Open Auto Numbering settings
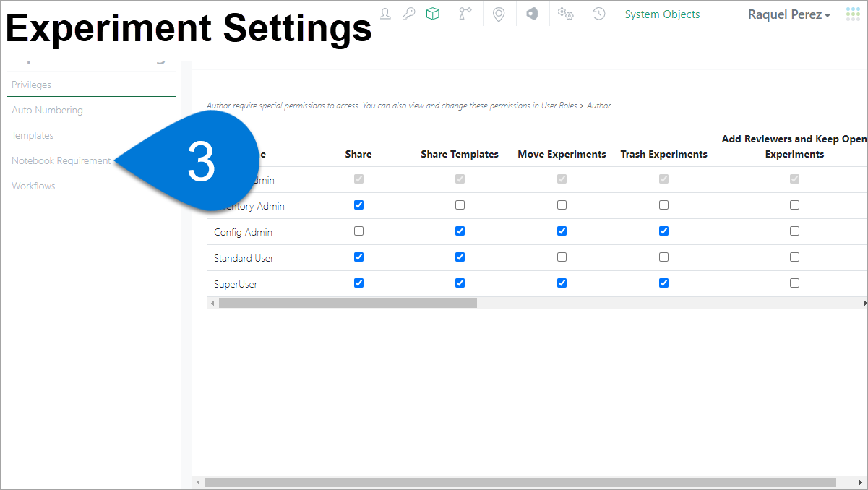 (x=47, y=110)
